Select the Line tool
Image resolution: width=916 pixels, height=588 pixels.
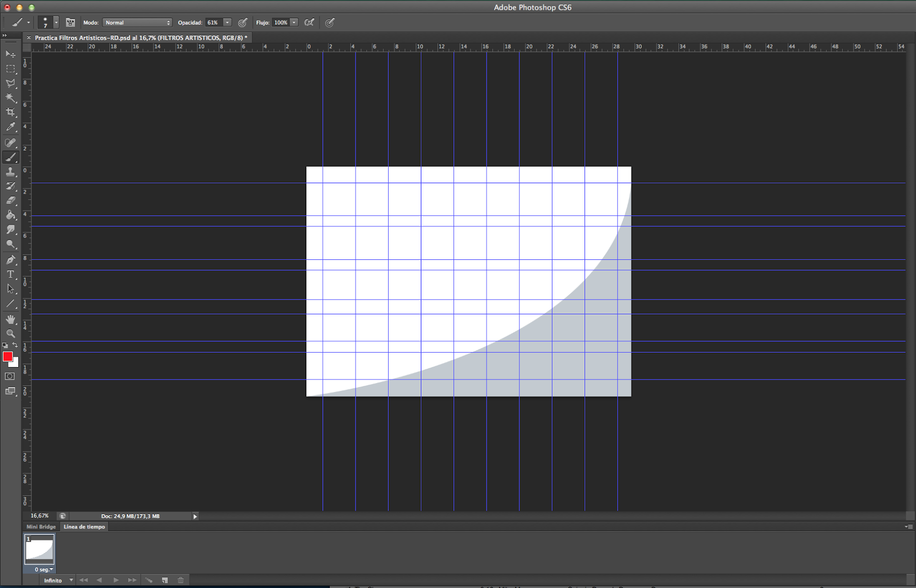[10, 304]
